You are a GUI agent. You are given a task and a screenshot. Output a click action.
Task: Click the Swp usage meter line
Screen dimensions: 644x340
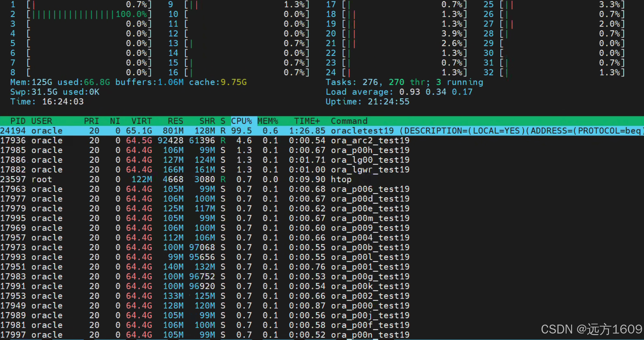click(x=55, y=92)
